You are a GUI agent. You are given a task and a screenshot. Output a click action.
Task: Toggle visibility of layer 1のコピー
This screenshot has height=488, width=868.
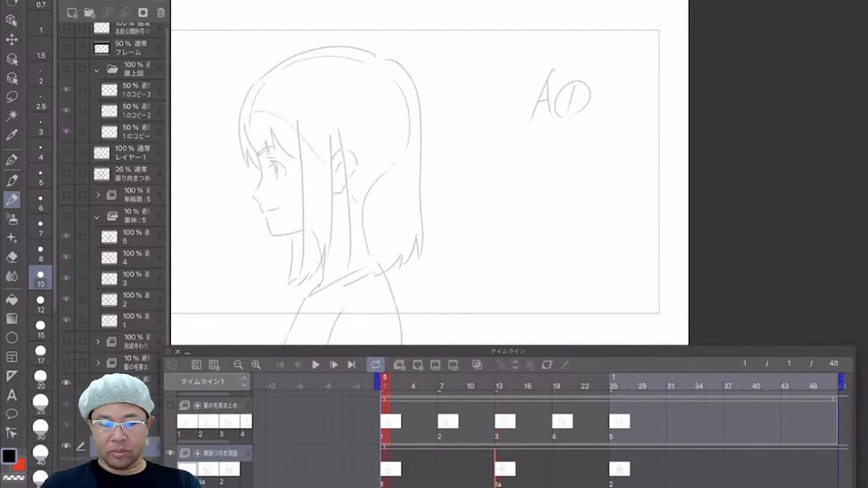click(x=66, y=132)
